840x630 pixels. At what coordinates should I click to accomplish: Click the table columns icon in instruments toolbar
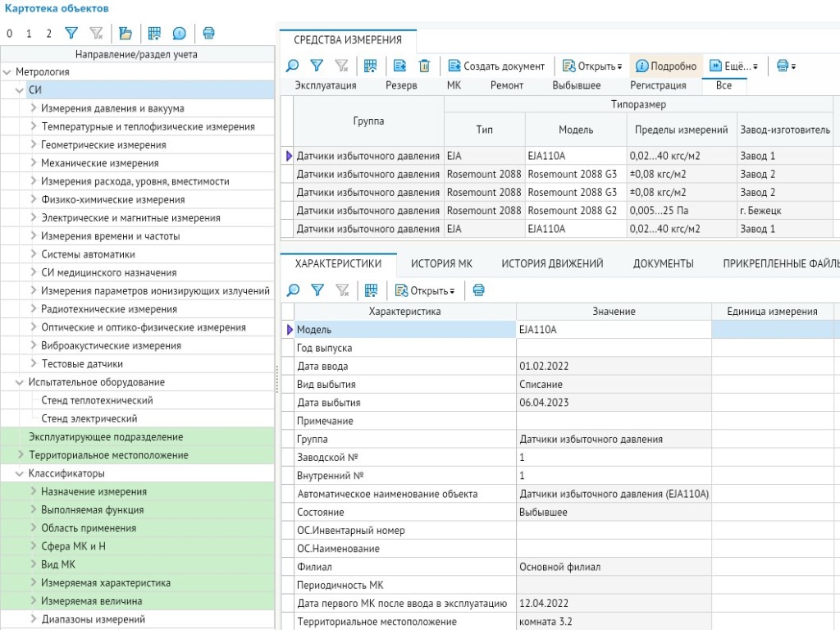coord(370,66)
